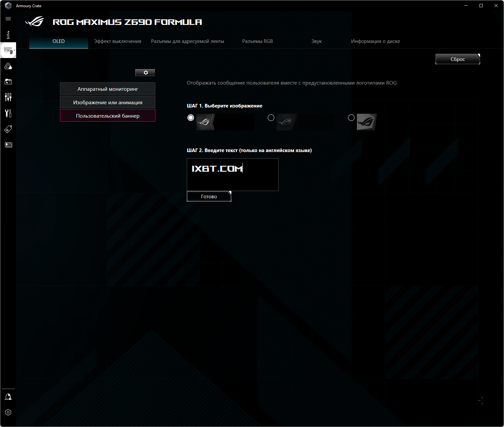504x427 pixels.
Task: Select Аппаратный мониторинг mode
Action: click(x=107, y=89)
